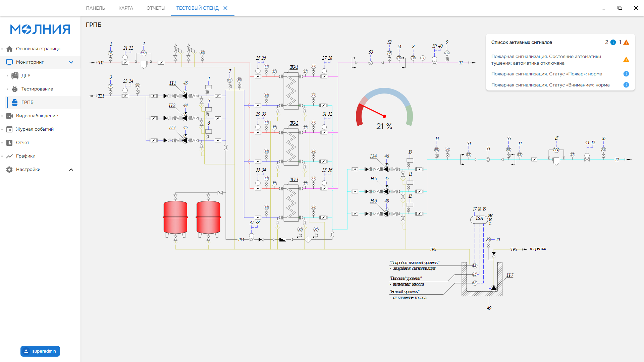644x362 pixels.
Task: Click the Журнал событий calendar icon
Action: coord(9,129)
